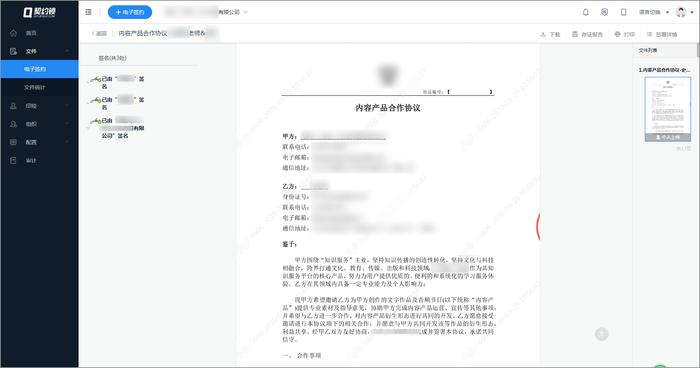Image resolution: width=700 pixels, height=368 pixels.
Task: Select the contract page thumbnail
Action: pos(668,109)
